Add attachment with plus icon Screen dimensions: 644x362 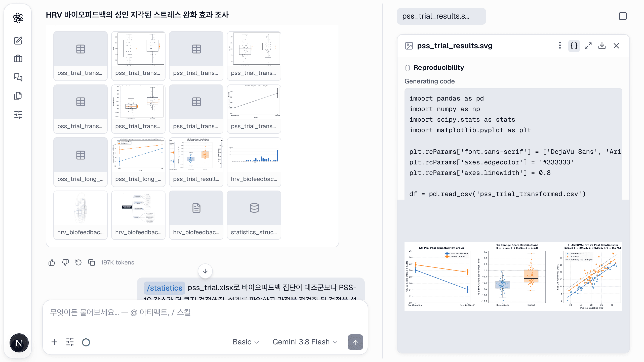(x=54, y=342)
